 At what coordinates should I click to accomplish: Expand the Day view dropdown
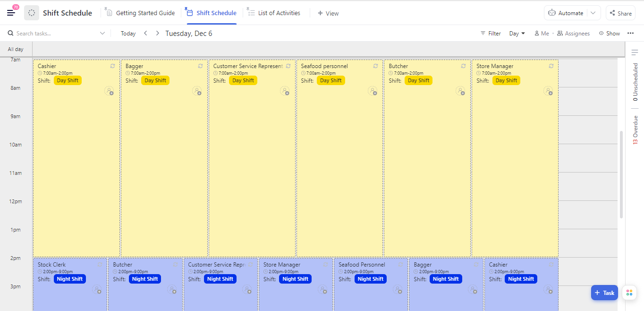(517, 34)
